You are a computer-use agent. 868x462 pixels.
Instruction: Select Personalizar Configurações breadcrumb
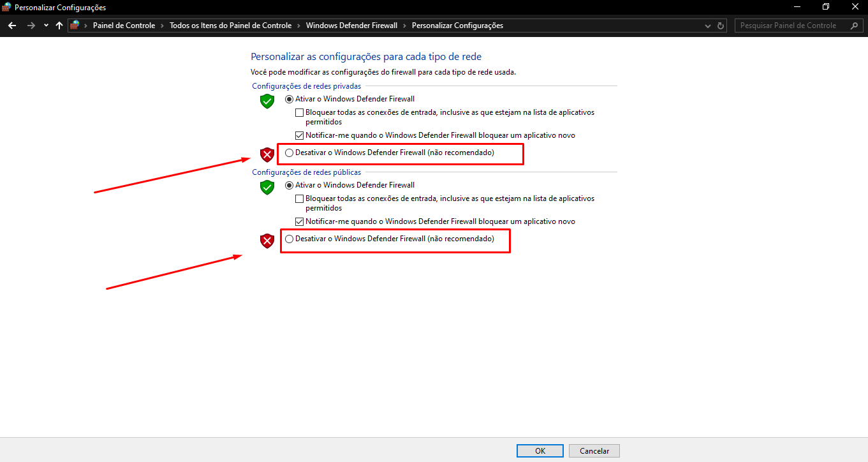point(457,26)
